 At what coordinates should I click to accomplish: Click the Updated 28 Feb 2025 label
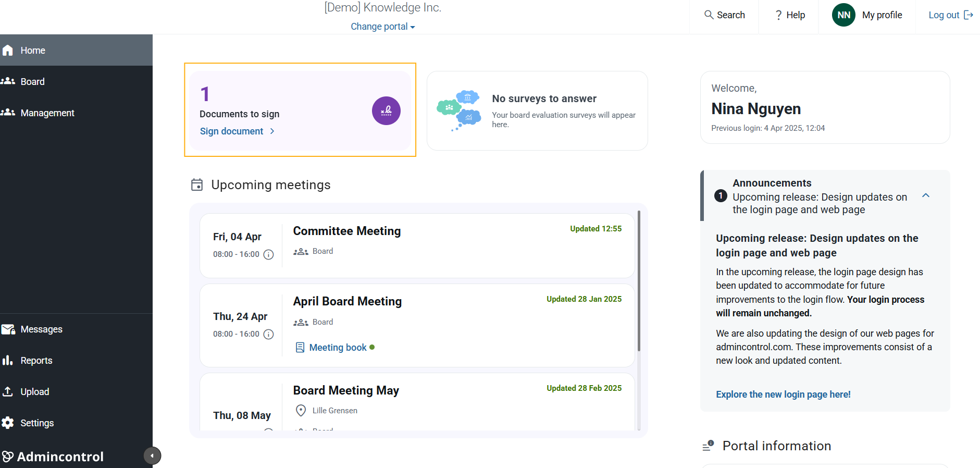(584, 388)
